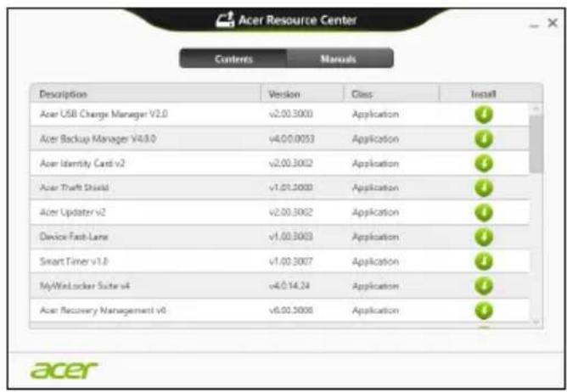Viewport: 567px width, 392px height.
Task: Install Acer Identity Card v2
Action: click(x=484, y=164)
